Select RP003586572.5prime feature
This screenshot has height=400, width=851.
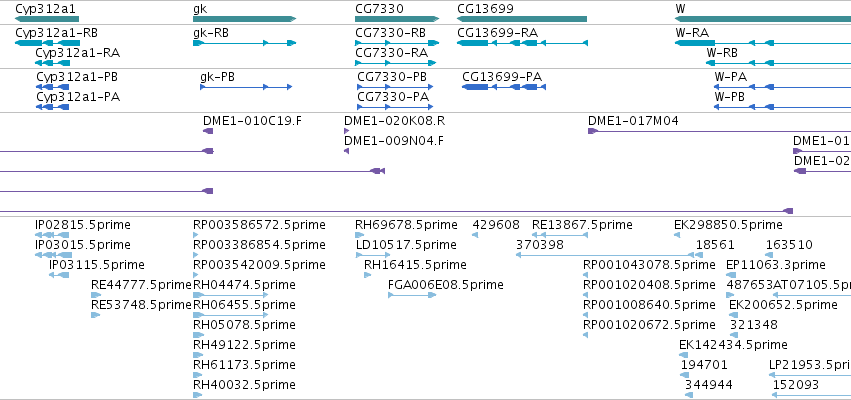point(195,234)
